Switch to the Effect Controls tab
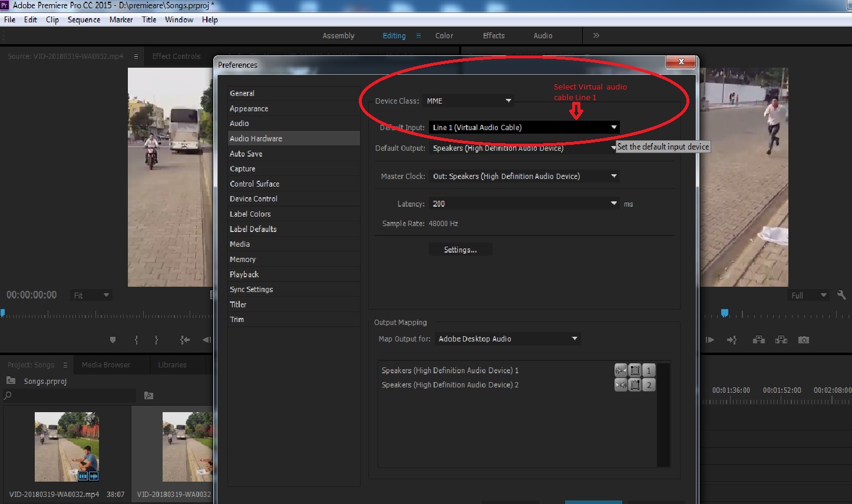The height and width of the screenshot is (504, 852). 176,57
